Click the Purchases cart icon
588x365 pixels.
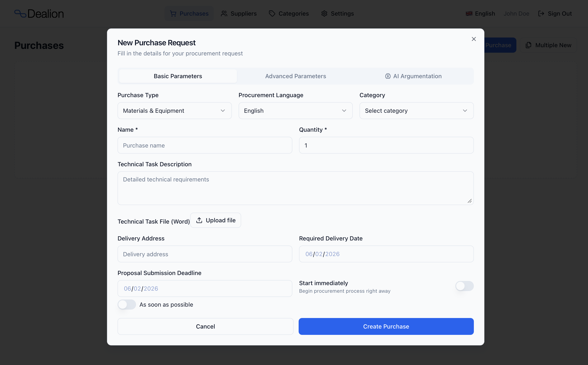(x=173, y=13)
